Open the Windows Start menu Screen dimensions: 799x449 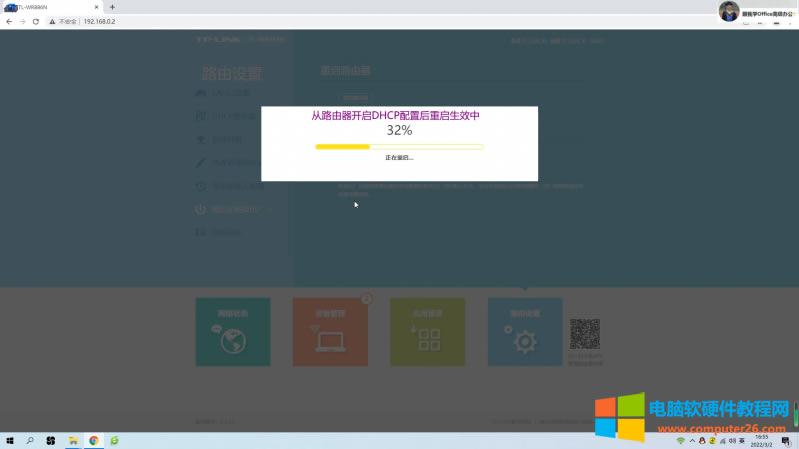[10, 441]
